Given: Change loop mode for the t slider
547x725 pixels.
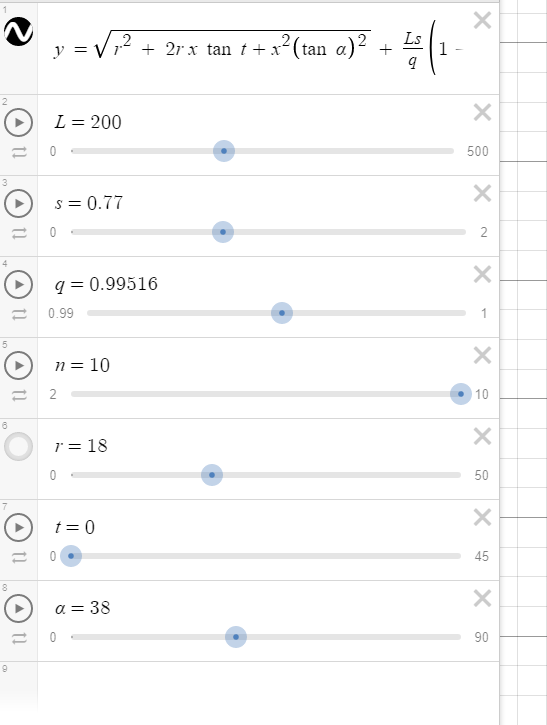Looking at the screenshot, I should point(19,558).
